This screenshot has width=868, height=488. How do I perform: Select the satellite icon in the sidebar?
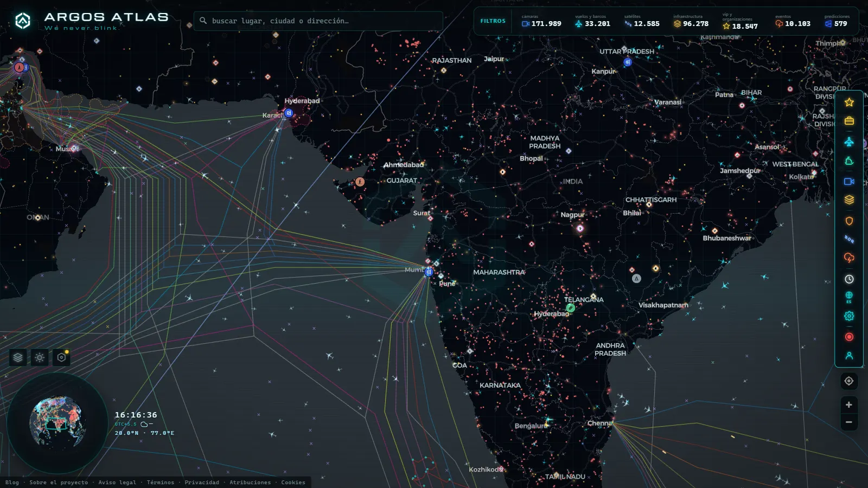(x=849, y=239)
